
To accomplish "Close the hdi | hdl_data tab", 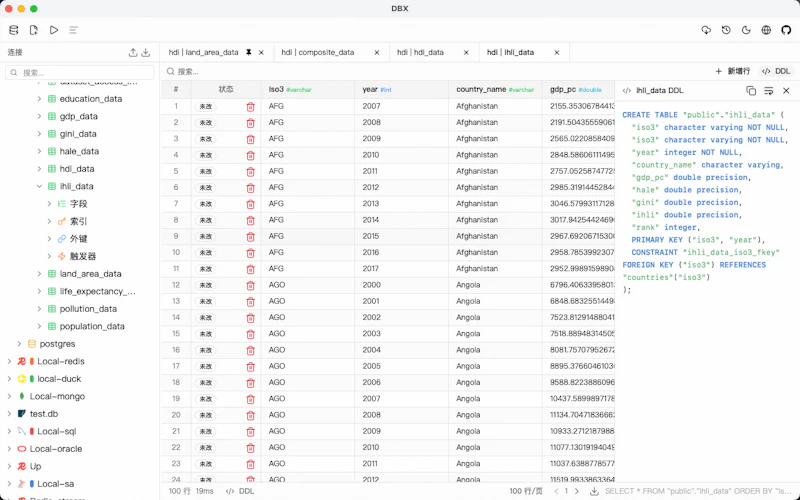I will [466, 52].
